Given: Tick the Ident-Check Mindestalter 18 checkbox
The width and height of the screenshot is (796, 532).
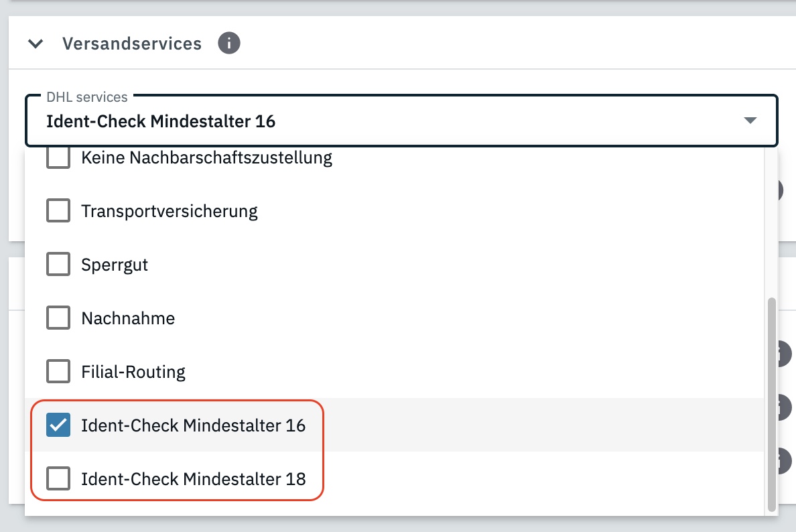Looking at the screenshot, I should 58,478.
